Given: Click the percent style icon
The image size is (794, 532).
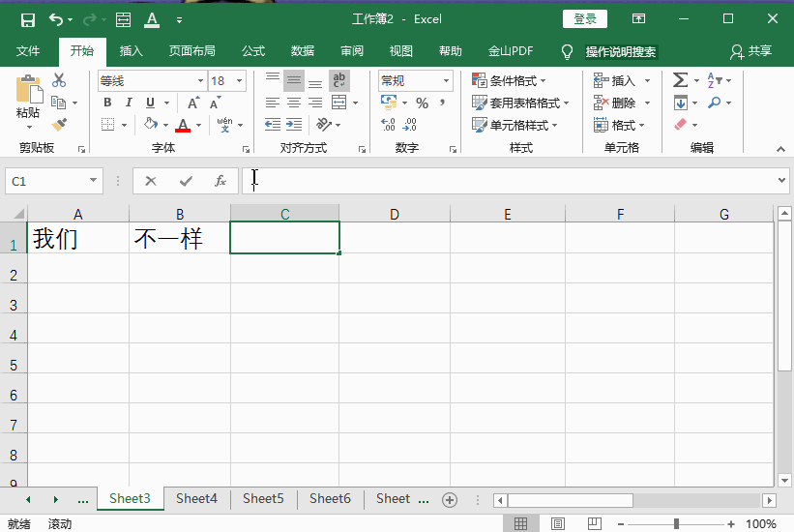Looking at the screenshot, I should (x=422, y=103).
